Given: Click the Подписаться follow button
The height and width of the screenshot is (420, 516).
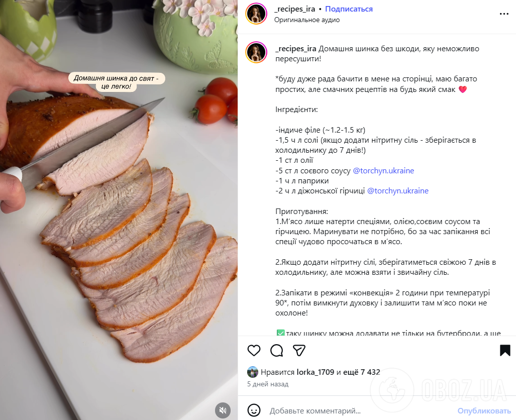Looking at the screenshot, I should pyautogui.click(x=349, y=9).
